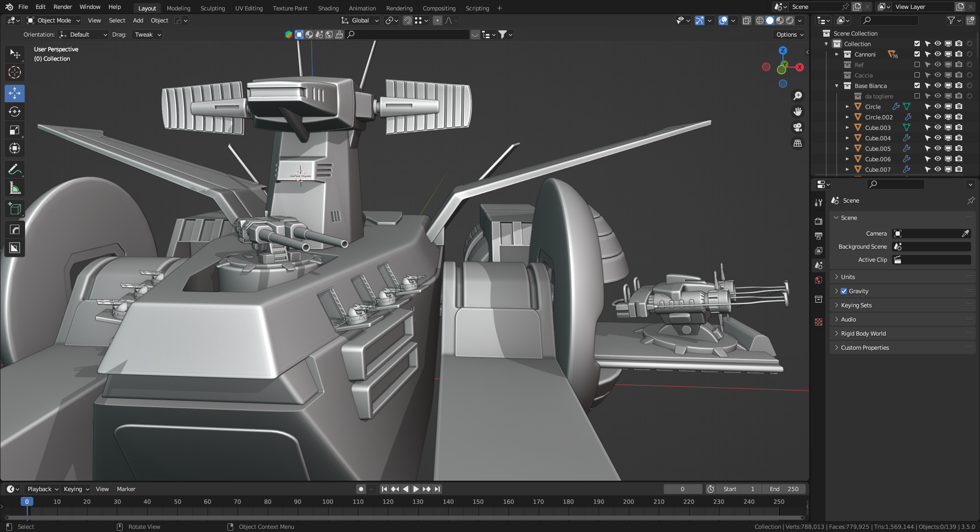The height and width of the screenshot is (532, 980).
Task: Switch perspective/orthographic grid icon
Action: tap(798, 143)
